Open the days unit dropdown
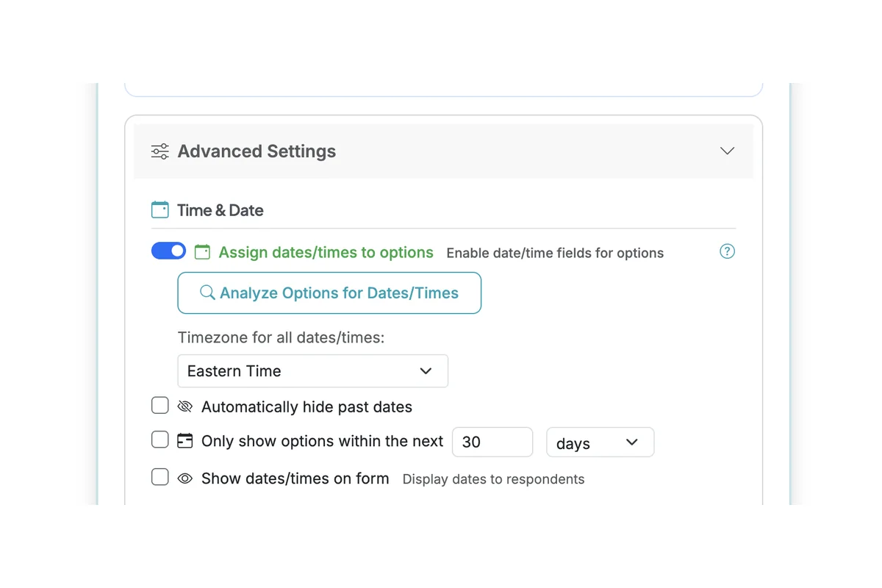Screen dimensions: 882x588 pos(600,442)
